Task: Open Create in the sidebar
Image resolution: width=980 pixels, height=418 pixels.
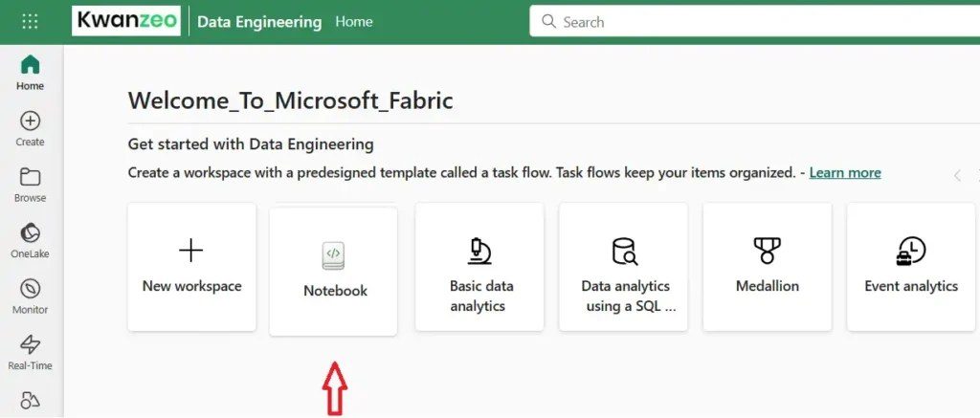Action: point(30,129)
